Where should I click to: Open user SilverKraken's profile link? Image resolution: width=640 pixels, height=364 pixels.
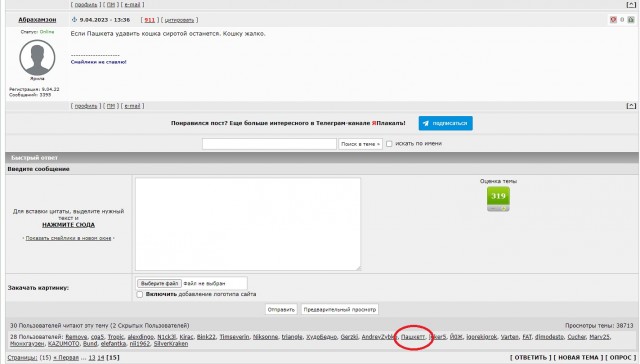pos(171,344)
